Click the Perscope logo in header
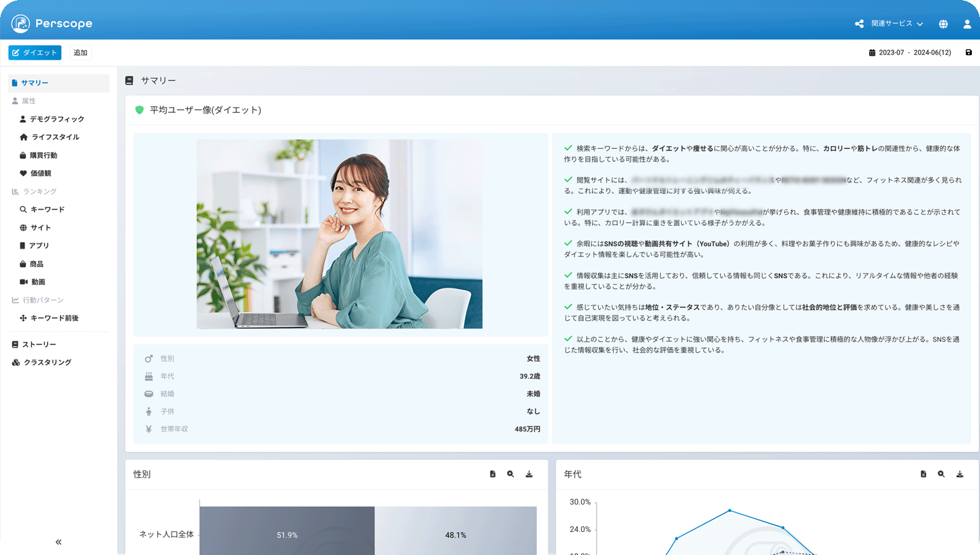 [52, 24]
